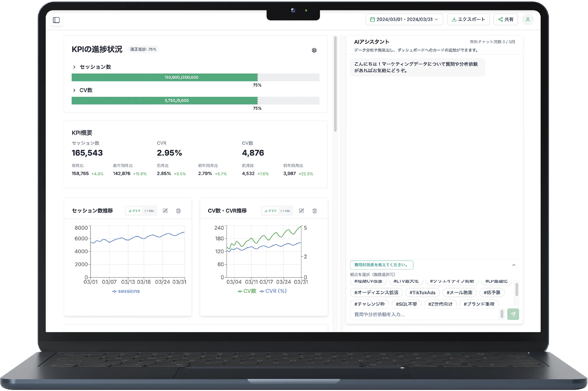The height and width of the screenshot is (391, 588).
Task: Switch CV数・CVR推移 to SQL view
Action: pyautogui.click(x=285, y=211)
